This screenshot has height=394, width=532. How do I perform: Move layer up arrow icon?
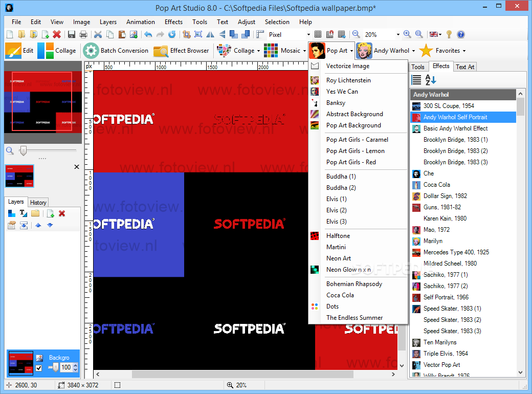(38, 225)
